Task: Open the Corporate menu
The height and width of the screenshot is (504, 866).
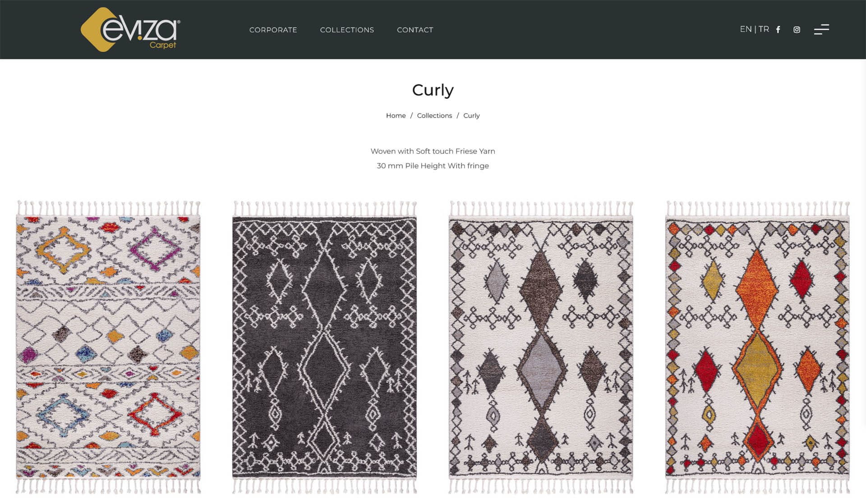Action: (x=273, y=30)
